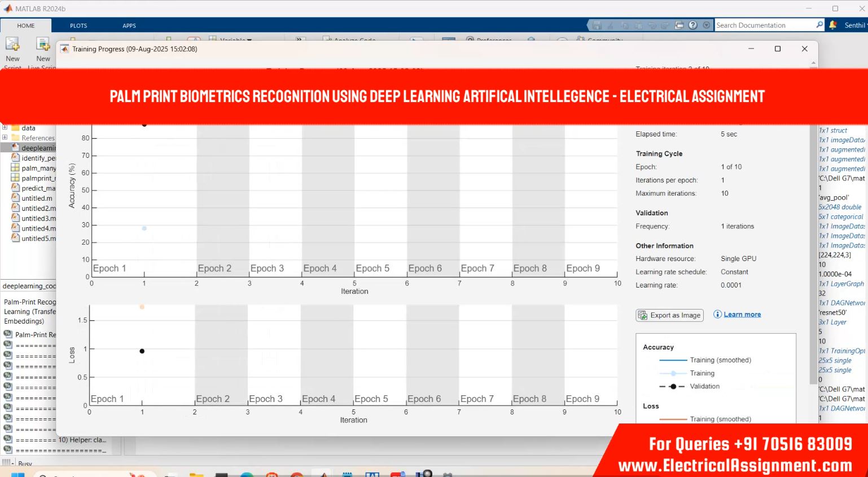The image size is (868, 477).
Task: Open the MATLAB Help question mark icon
Action: 693,25
